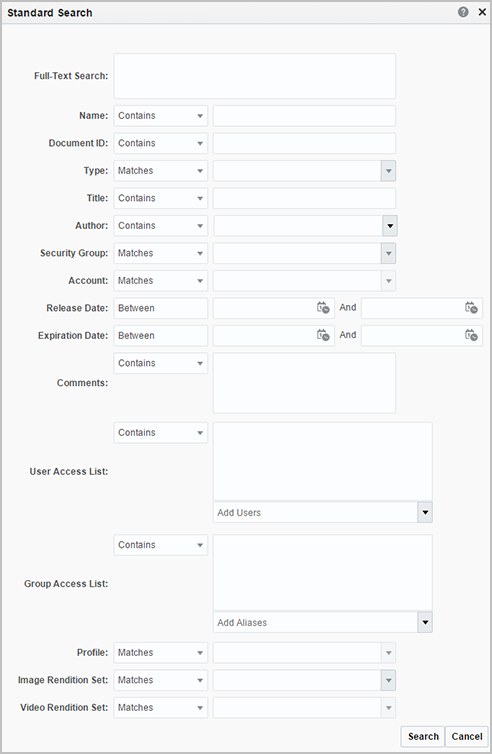Expand the Profile value list
492x754 pixels.
(389, 653)
